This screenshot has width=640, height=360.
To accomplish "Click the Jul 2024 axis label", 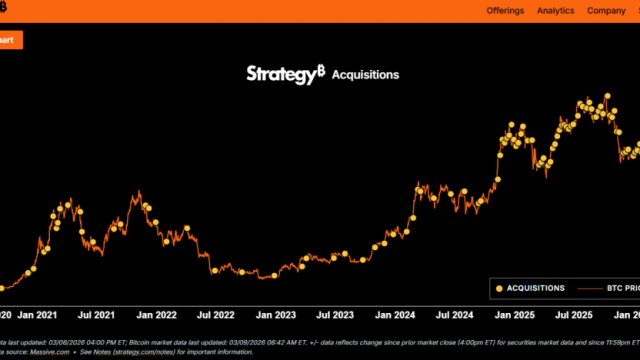I will coord(454,315).
